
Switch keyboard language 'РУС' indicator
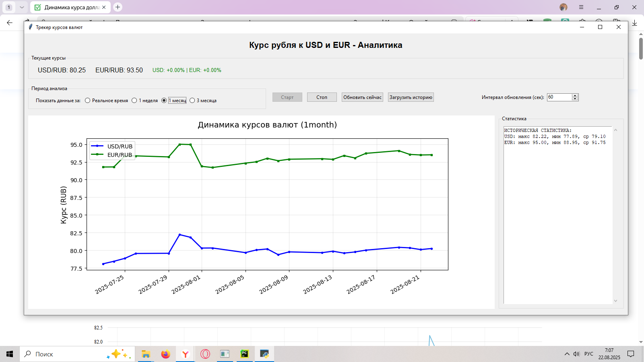click(589, 354)
